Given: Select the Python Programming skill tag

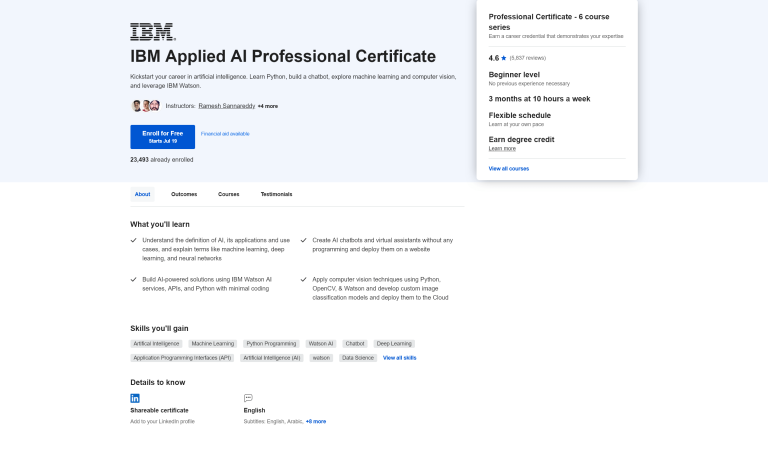Looking at the screenshot, I should [x=271, y=343].
